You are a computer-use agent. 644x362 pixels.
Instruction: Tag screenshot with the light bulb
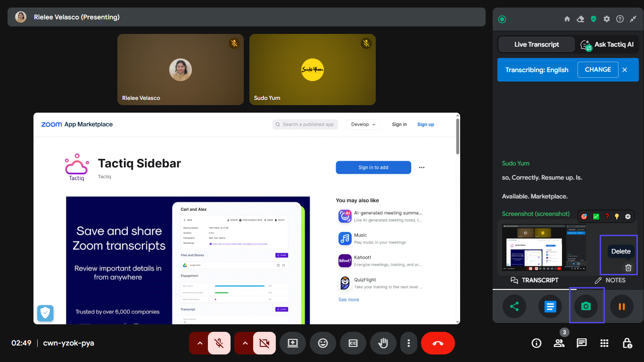(x=617, y=216)
